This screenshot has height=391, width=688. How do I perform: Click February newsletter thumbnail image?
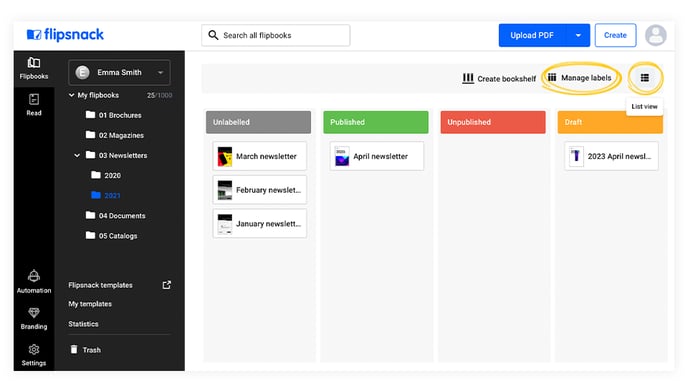225,190
